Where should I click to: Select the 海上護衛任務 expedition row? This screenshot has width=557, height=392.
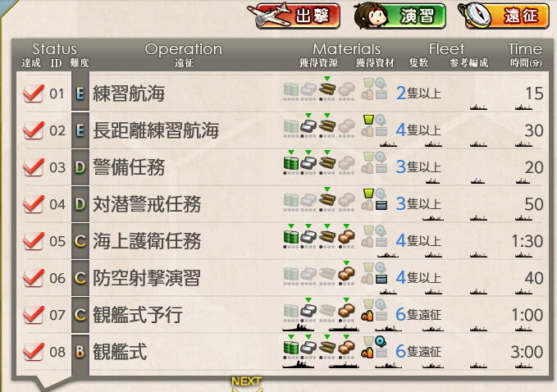coord(281,241)
